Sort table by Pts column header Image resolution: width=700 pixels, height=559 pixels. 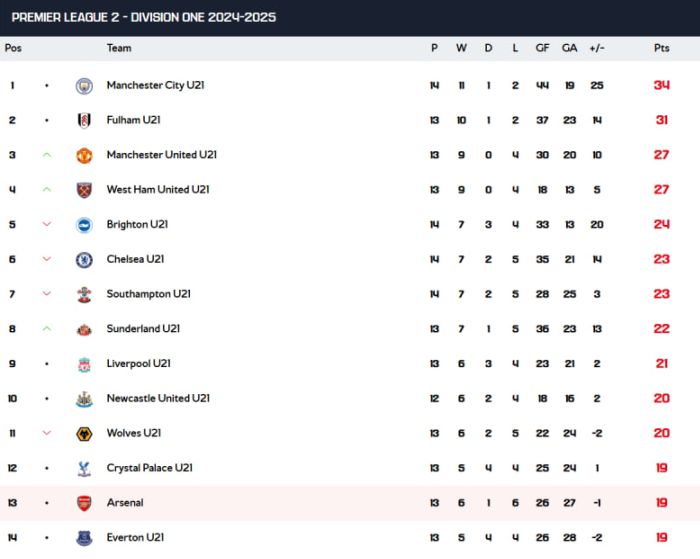[x=661, y=48]
